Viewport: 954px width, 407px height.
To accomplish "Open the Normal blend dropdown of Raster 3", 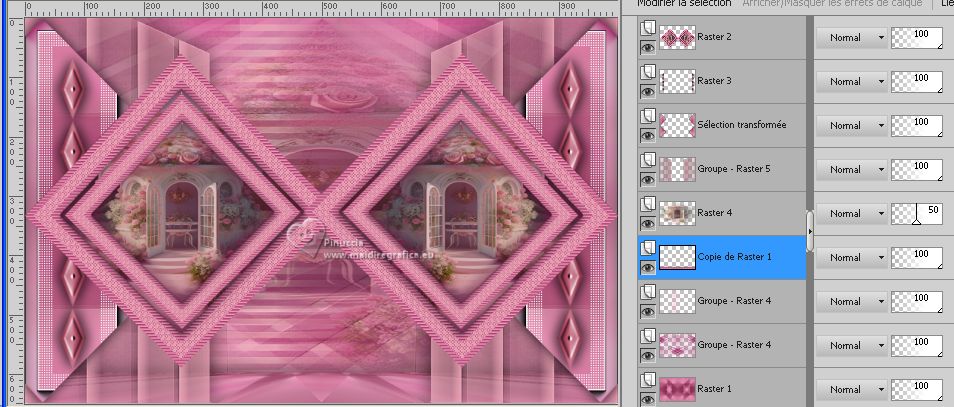I will 851,82.
